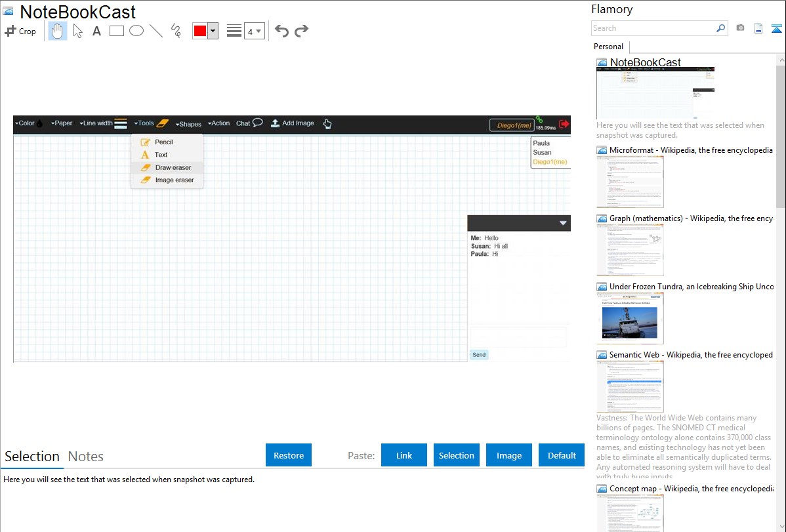Image resolution: width=786 pixels, height=532 pixels.
Task: Open the Paper menu in the snapshot
Action: 62,123
